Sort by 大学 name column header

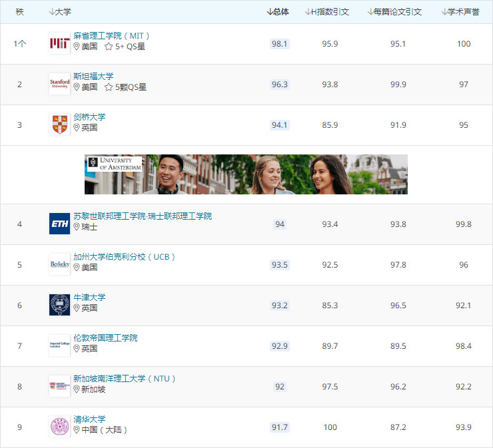61,12
